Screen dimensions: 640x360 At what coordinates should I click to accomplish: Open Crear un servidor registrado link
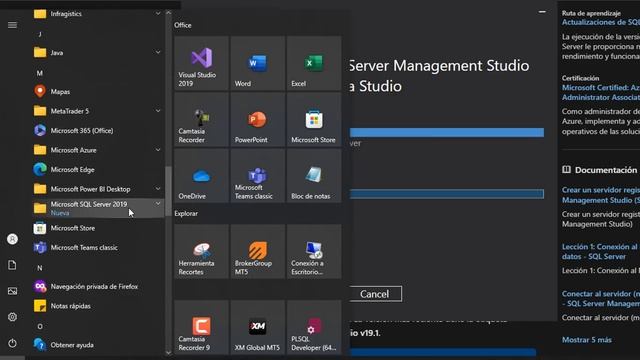[x=601, y=195]
